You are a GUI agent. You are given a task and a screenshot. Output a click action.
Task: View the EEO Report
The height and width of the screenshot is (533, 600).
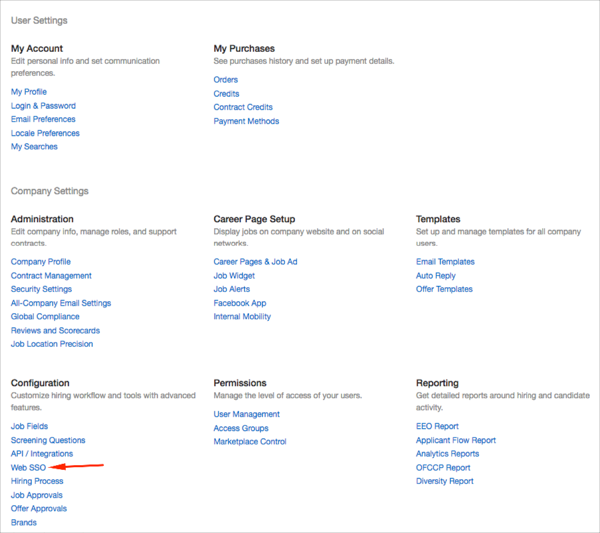437,426
